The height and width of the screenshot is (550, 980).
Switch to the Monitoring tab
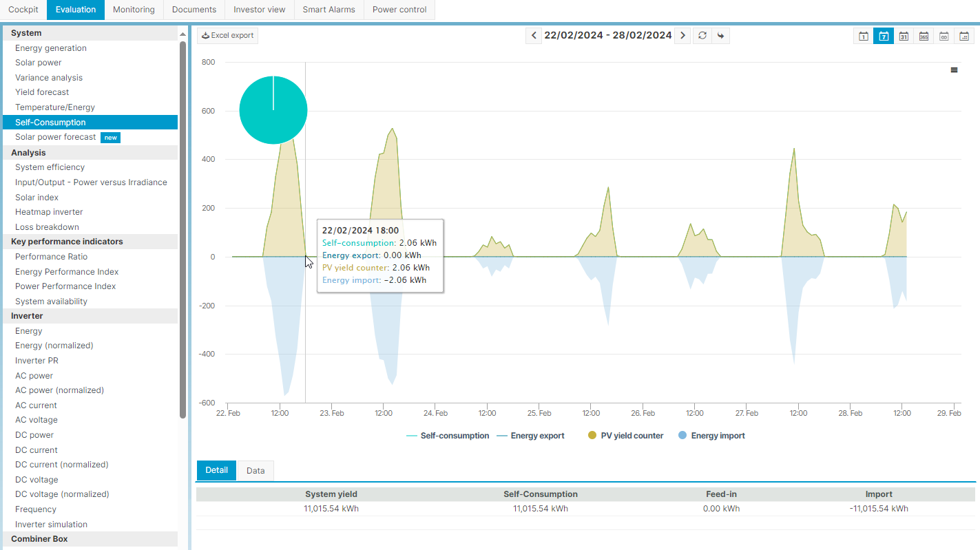coord(134,10)
